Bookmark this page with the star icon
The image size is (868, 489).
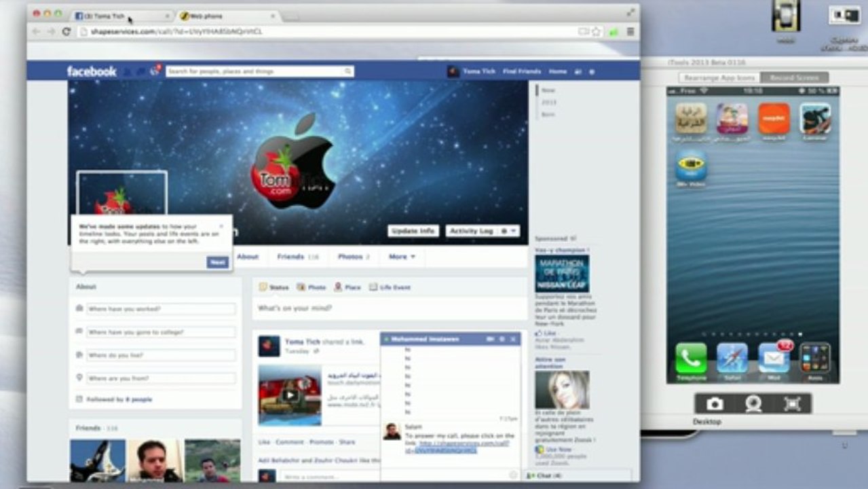(596, 31)
